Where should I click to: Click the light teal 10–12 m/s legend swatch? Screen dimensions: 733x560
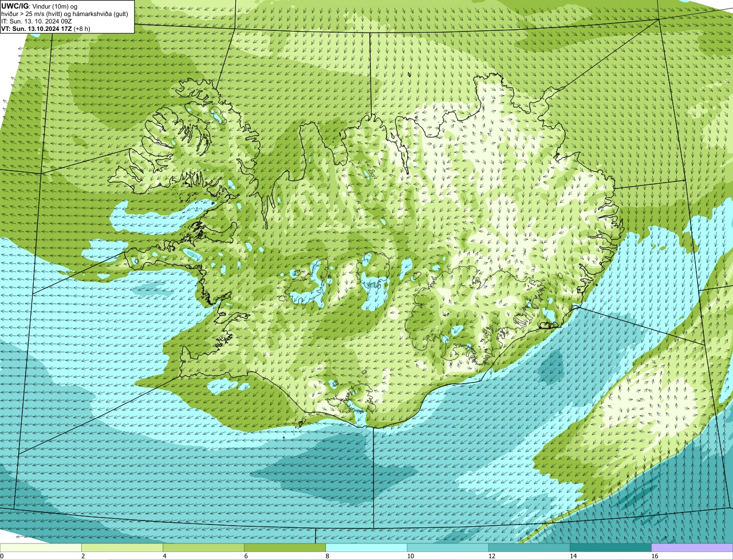[x=448, y=547]
